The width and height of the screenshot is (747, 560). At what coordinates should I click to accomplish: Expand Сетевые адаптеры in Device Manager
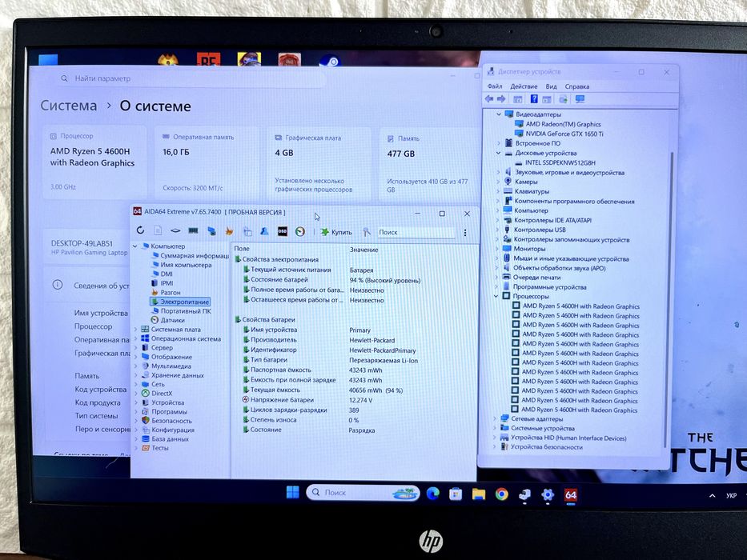pos(495,418)
